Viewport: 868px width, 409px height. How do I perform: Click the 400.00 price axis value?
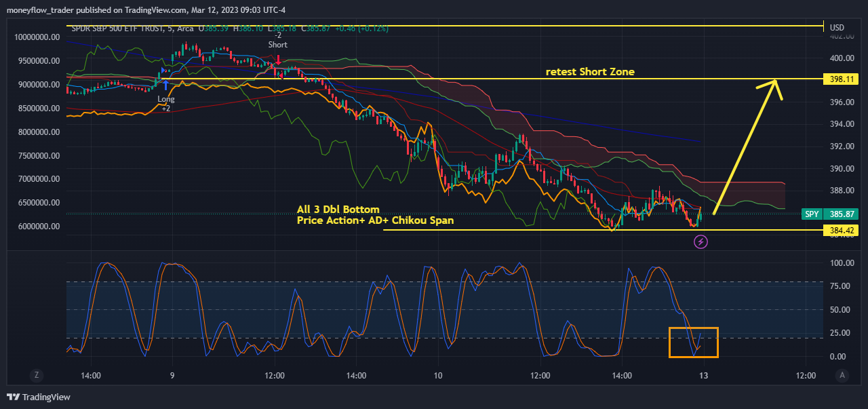(842, 58)
